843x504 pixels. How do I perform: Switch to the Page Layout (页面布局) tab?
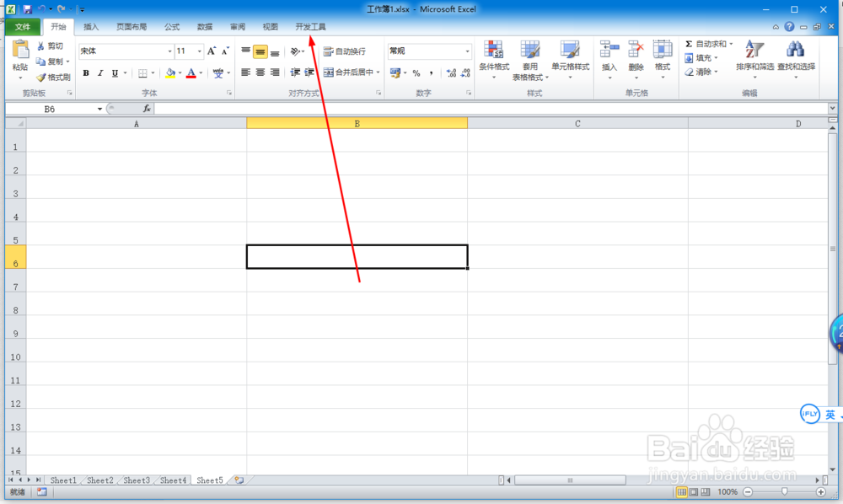pyautogui.click(x=132, y=27)
